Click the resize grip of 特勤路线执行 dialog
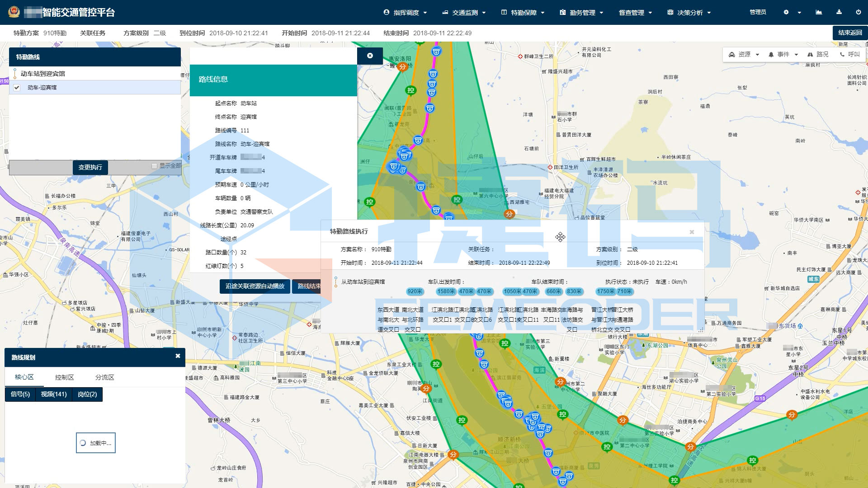The height and width of the screenshot is (488, 868). [701, 330]
